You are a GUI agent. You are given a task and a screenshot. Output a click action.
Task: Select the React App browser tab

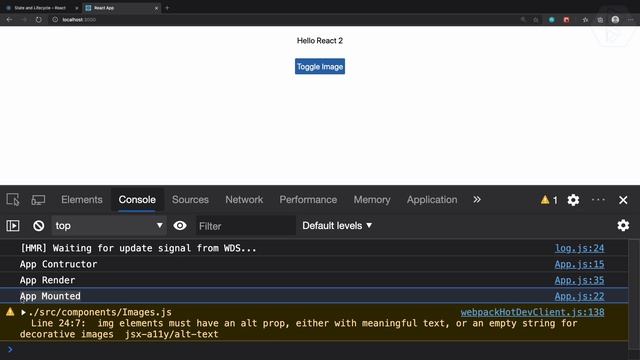tap(121, 8)
